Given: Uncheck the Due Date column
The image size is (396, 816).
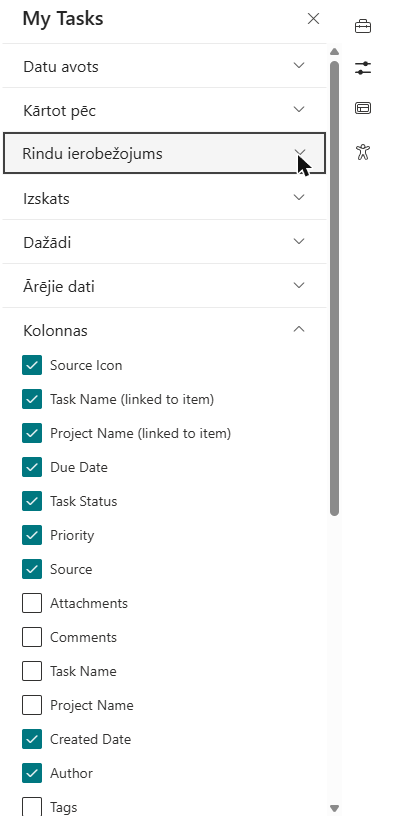Looking at the screenshot, I should [x=32, y=467].
